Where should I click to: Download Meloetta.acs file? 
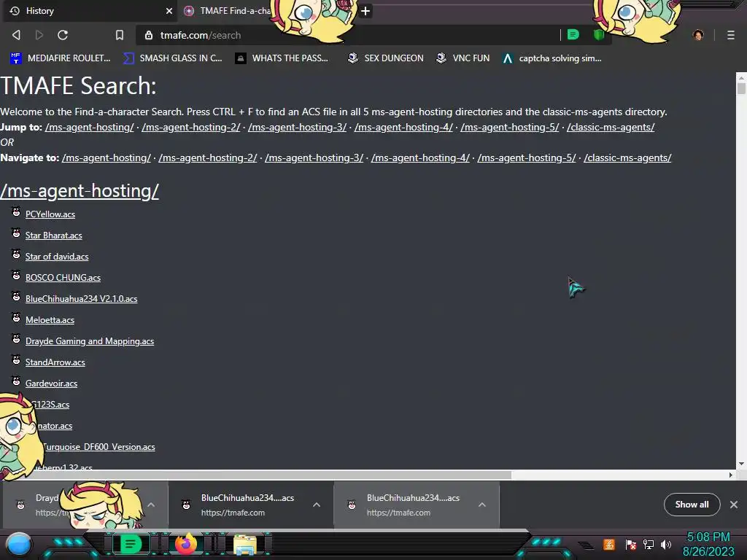[50, 320]
